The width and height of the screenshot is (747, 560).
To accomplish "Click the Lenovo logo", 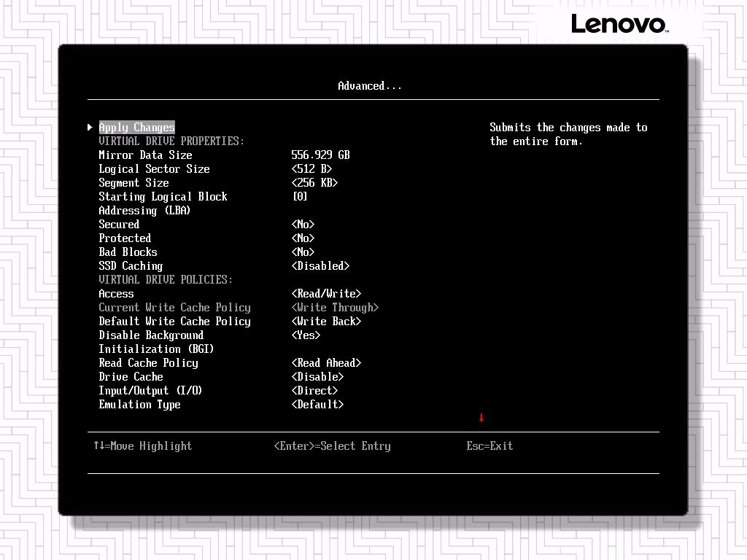I will (619, 24).
